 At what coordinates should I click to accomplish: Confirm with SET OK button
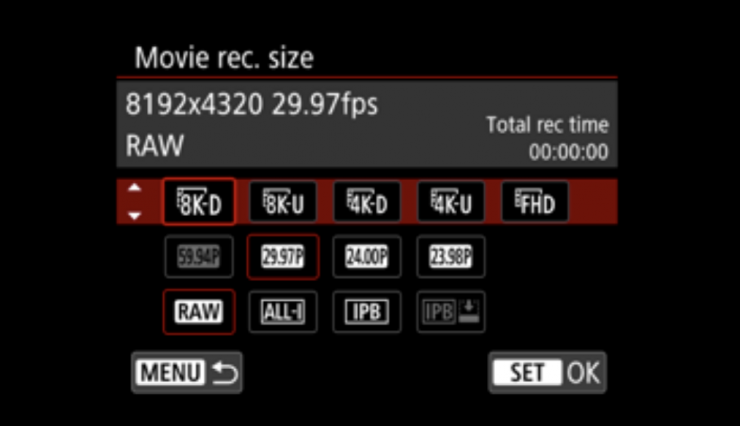[x=547, y=372]
